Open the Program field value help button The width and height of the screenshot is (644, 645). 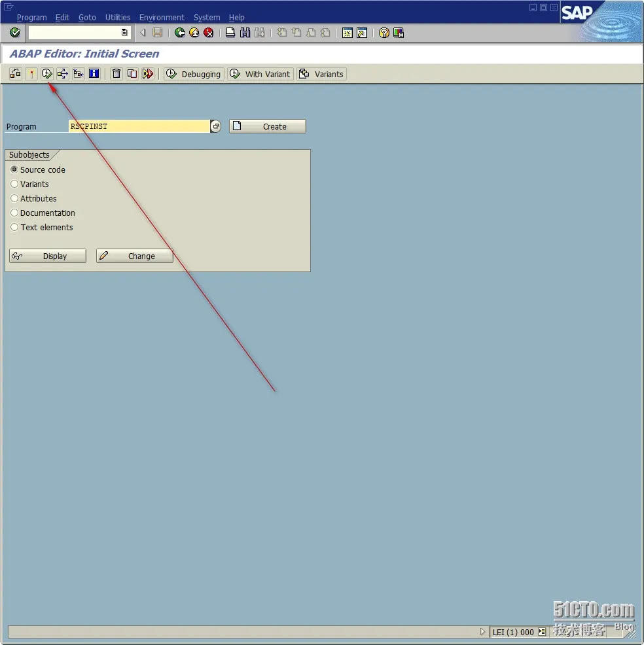click(x=215, y=126)
